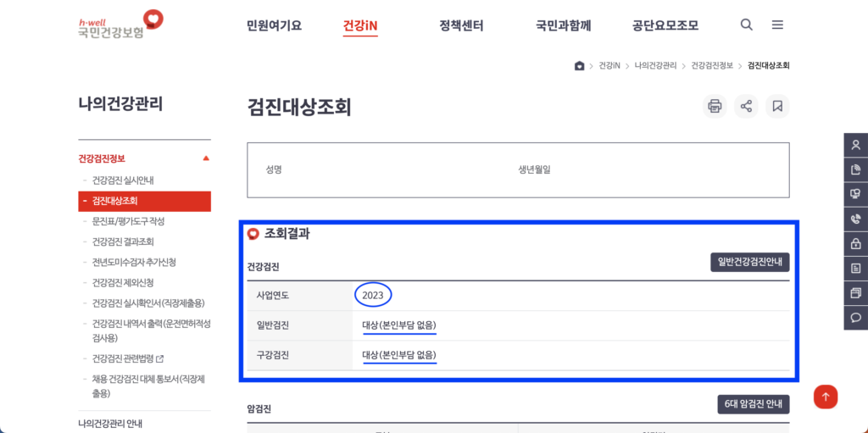The image size is (868, 433).
Task: Click the 6대 암검진 안내 button
Action: (x=753, y=404)
